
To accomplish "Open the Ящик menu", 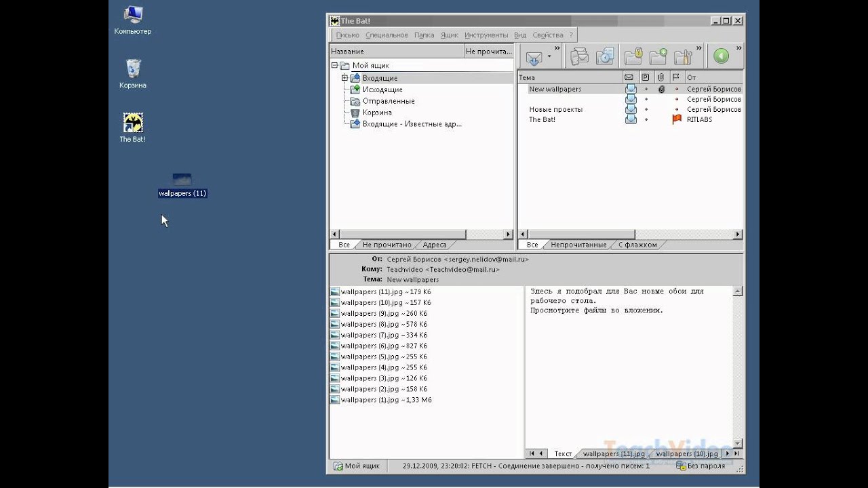I will (x=449, y=35).
